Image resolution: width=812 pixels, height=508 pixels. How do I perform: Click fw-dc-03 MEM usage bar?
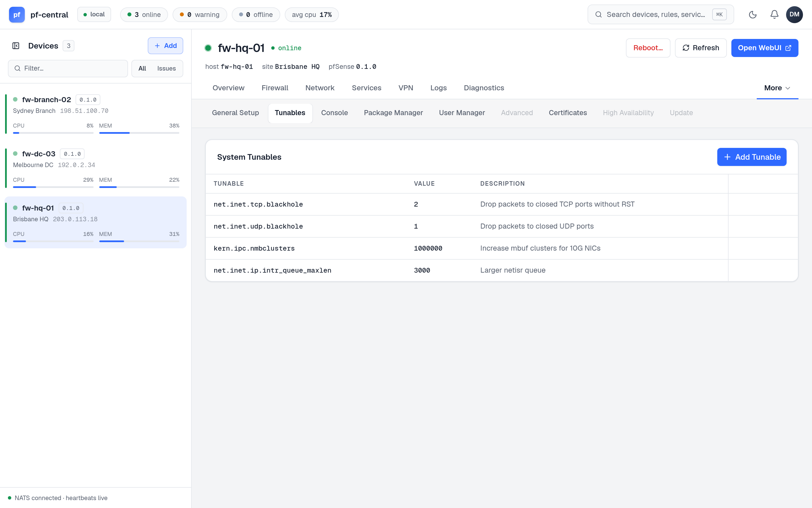click(x=139, y=187)
